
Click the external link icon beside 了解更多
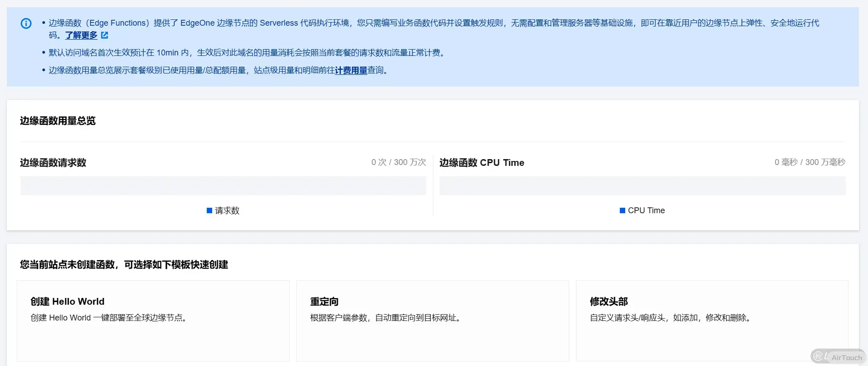[x=105, y=35]
